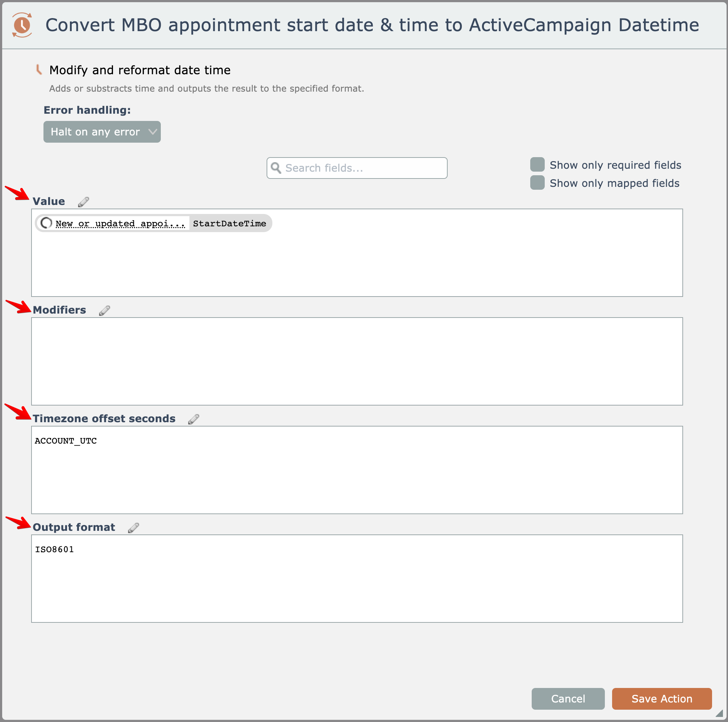Click the circular icon in StartDateTime pill
Image resolution: width=728 pixels, height=722 pixels.
[x=46, y=223]
